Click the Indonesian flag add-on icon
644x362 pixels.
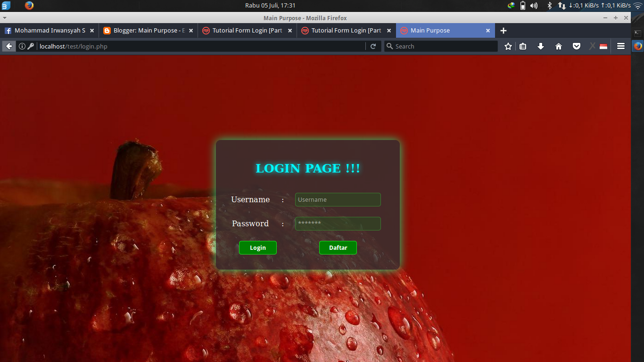click(604, 46)
